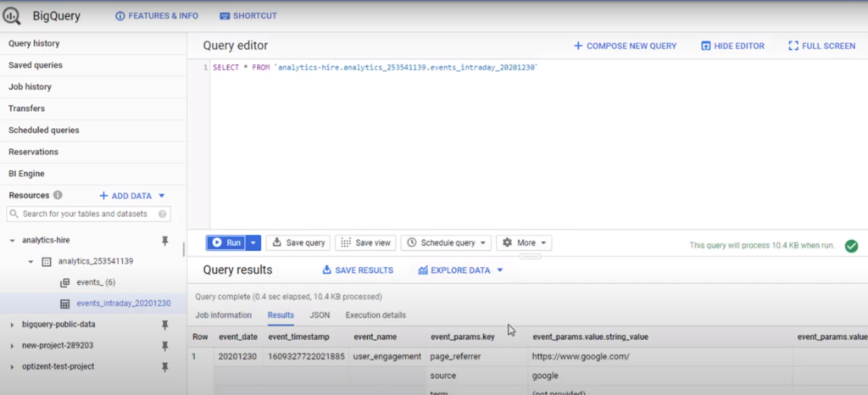Run the query
Screen dimensions: 868x395
tap(226, 243)
